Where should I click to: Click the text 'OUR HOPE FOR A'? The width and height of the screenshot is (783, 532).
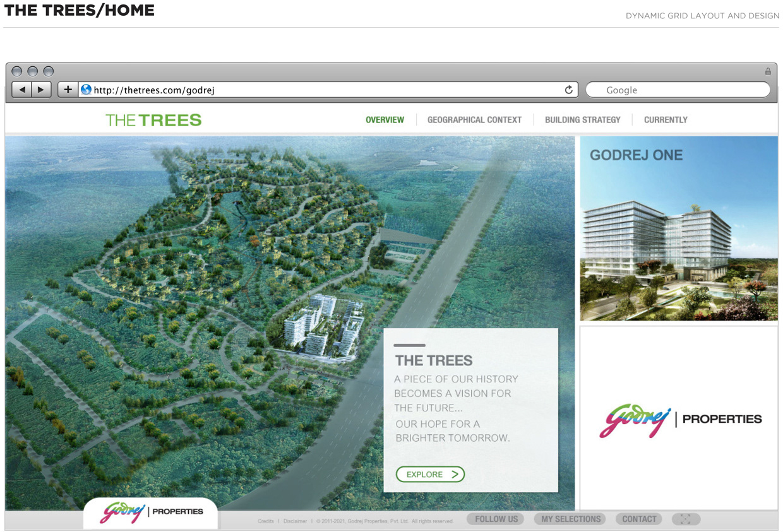(x=438, y=424)
